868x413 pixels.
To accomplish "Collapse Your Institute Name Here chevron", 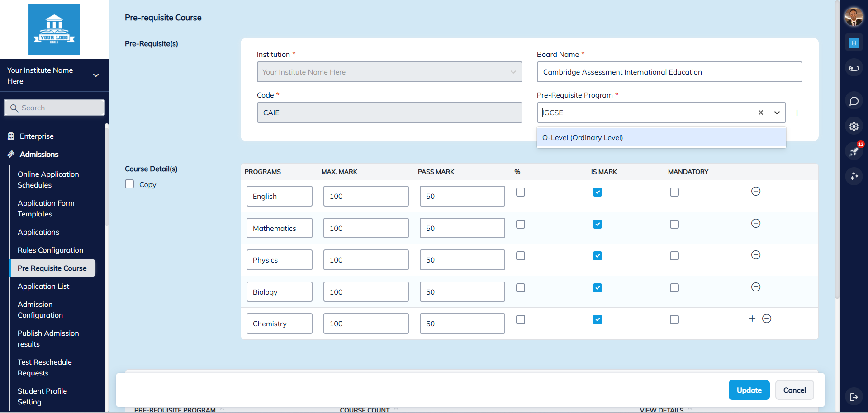I will pyautogui.click(x=95, y=75).
